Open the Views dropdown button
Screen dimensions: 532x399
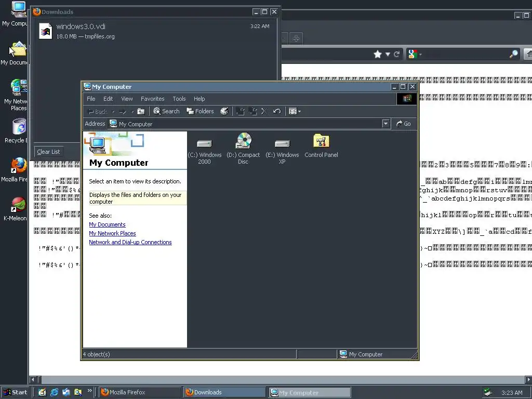295,111
